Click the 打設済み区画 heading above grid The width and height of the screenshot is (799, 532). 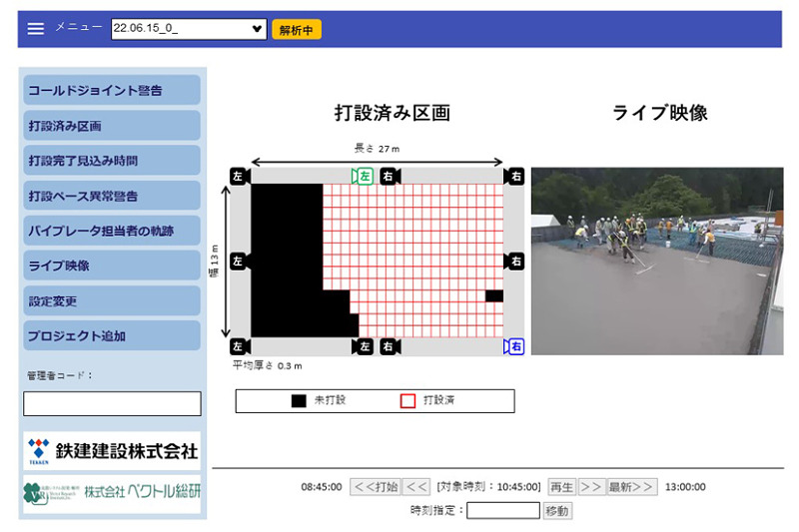coord(393,113)
